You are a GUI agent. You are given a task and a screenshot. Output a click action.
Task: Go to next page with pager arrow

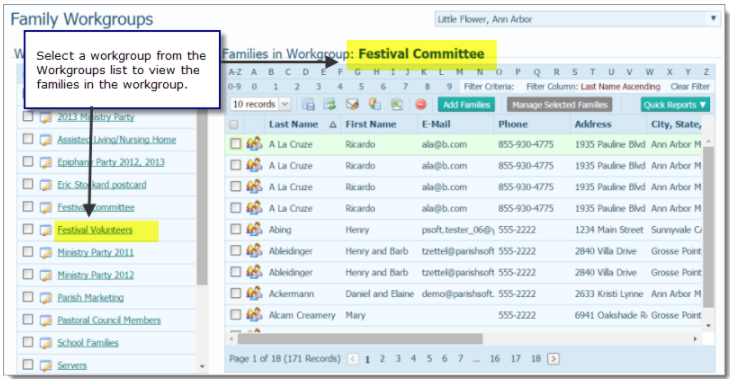[x=553, y=359]
